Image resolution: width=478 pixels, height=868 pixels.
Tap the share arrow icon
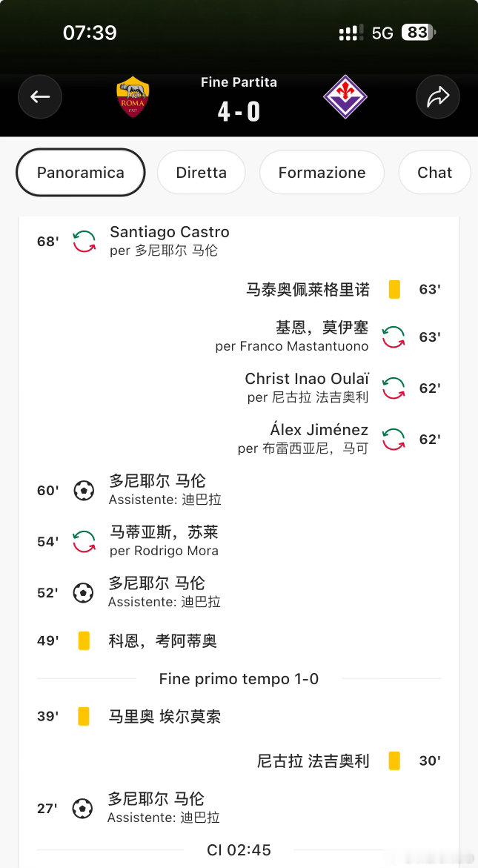438,97
